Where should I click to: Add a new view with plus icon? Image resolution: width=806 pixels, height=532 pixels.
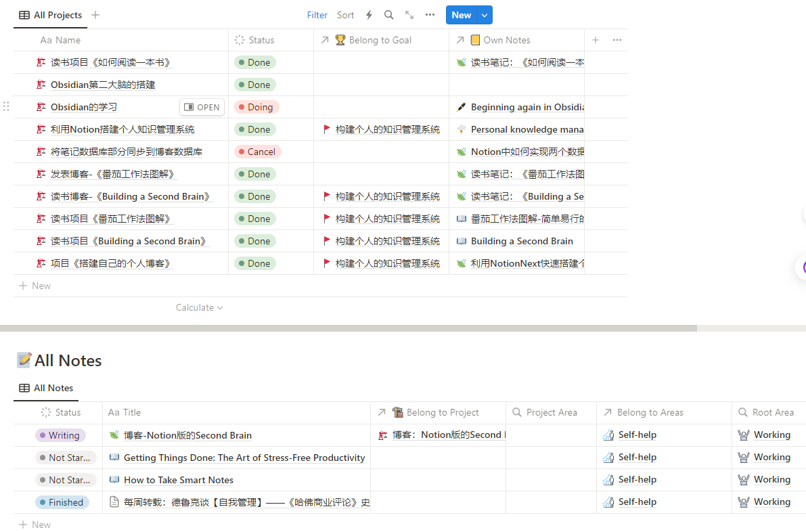[x=95, y=15]
